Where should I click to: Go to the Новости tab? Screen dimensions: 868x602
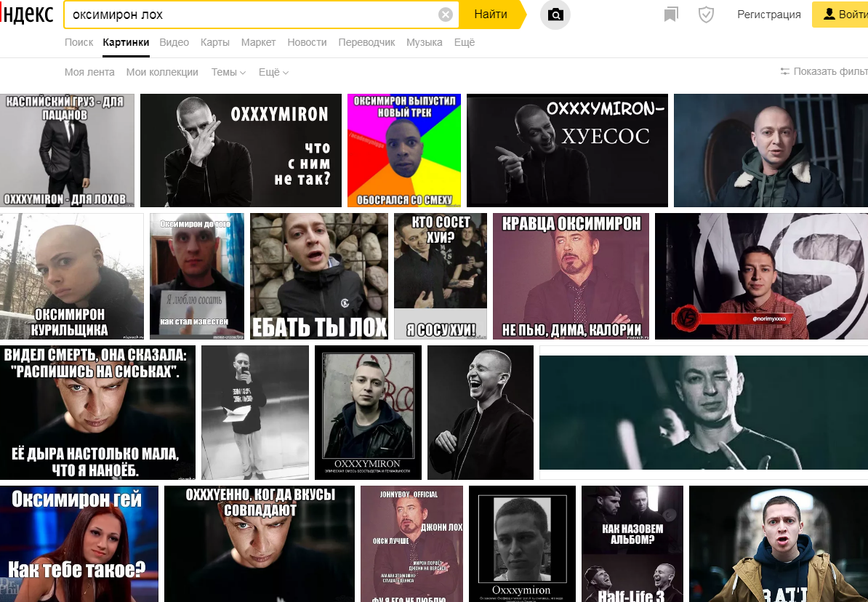click(x=307, y=42)
